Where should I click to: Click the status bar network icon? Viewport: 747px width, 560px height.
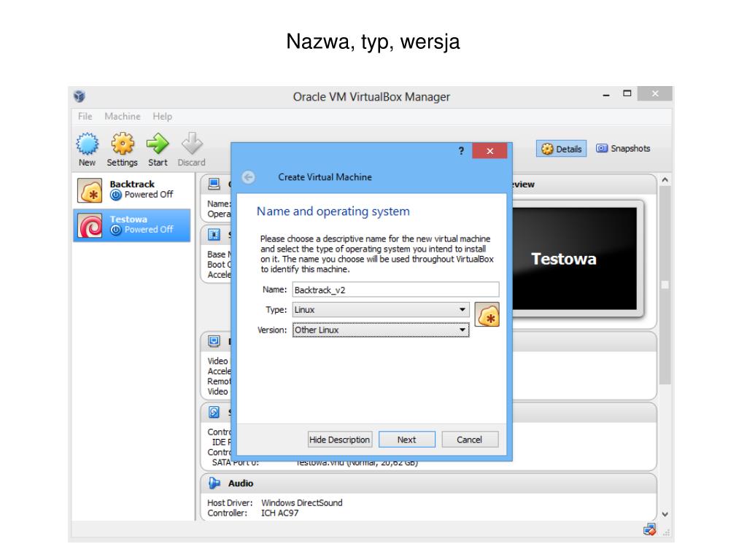pyautogui.click(x=649, y=529)
